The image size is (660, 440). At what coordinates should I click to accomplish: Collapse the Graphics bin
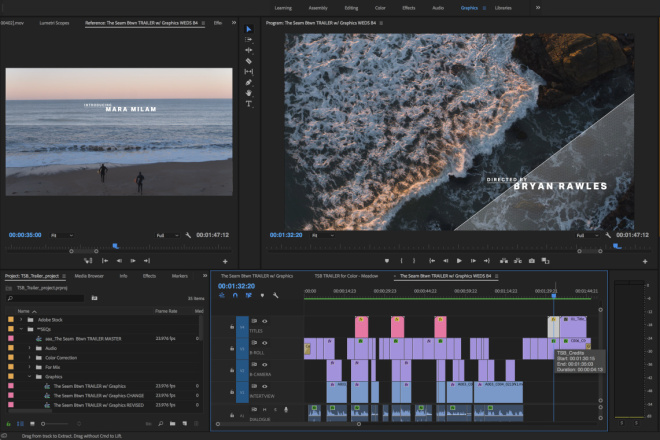pyautogui.click(x=29, y=376)
